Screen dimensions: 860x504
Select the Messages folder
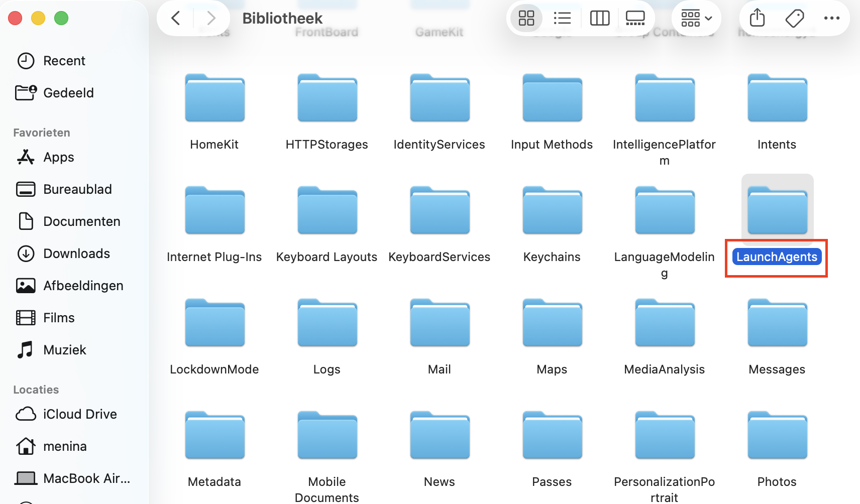(777, 323)
